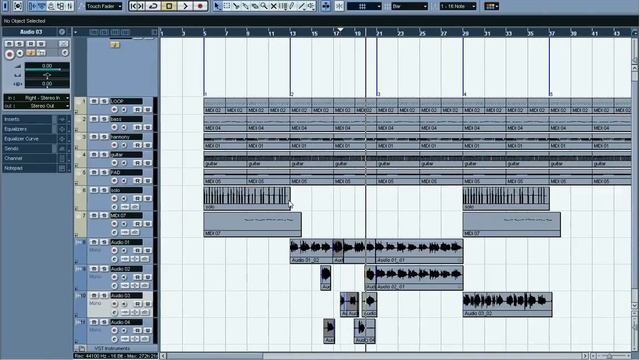Toggle Inspector monitor speaker button
Viewport: 640px width, 360px height.
tap(20, 53)
